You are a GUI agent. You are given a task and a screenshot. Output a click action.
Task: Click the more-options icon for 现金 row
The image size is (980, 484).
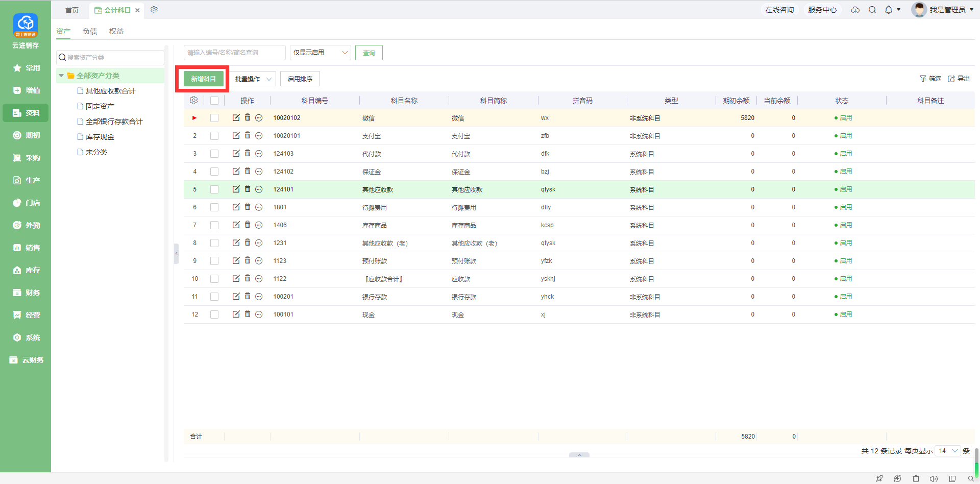click(x=259, y=314)
